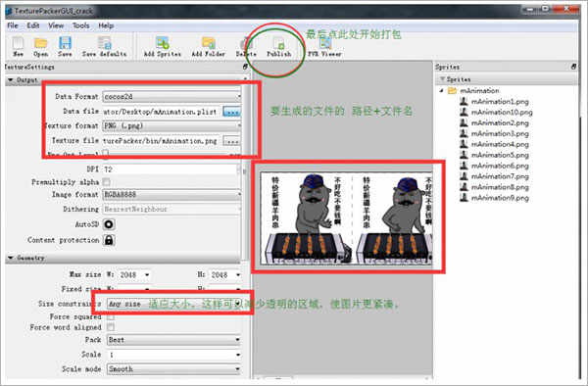Click the sprite icon of mAnimation10.png
The image size is (588, 386).
click(464, 112)
